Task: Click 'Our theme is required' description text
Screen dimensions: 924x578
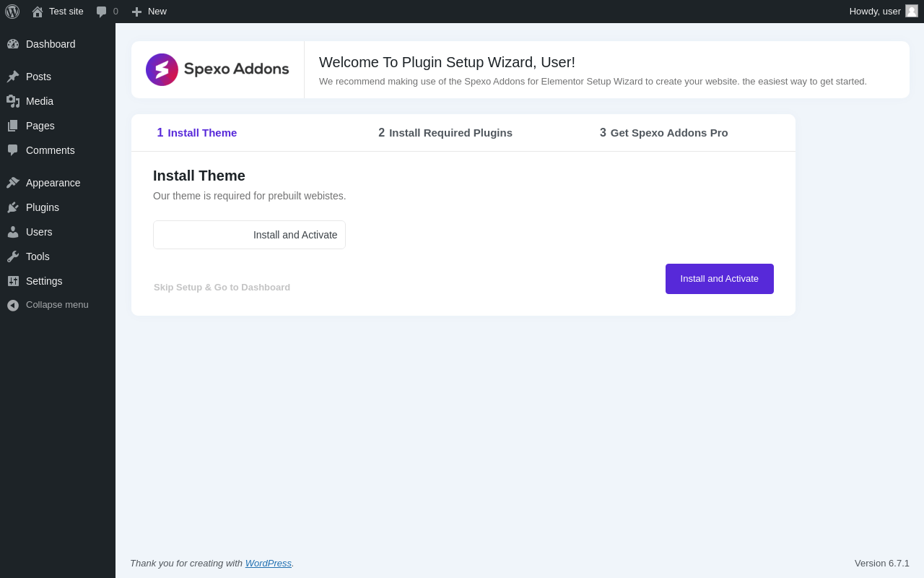Action: [250, 196]
